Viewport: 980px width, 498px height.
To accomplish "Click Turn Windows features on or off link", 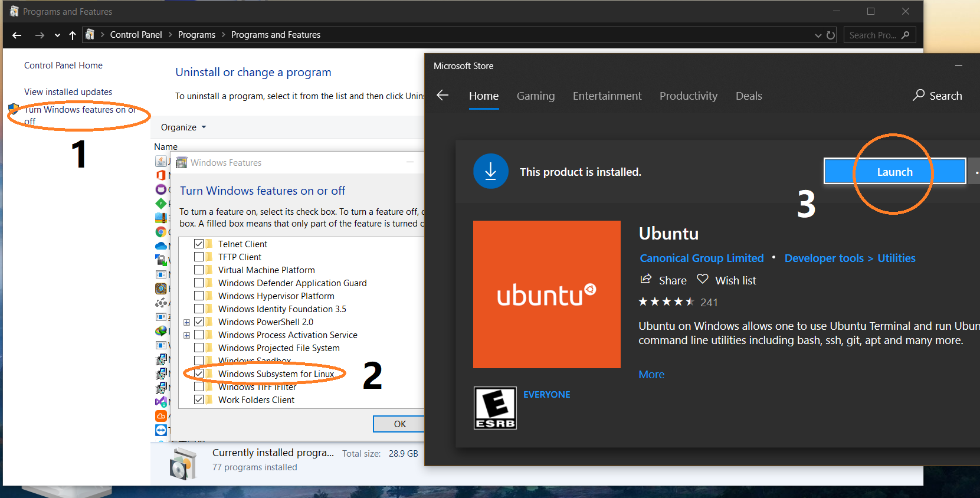I will 80,115.
